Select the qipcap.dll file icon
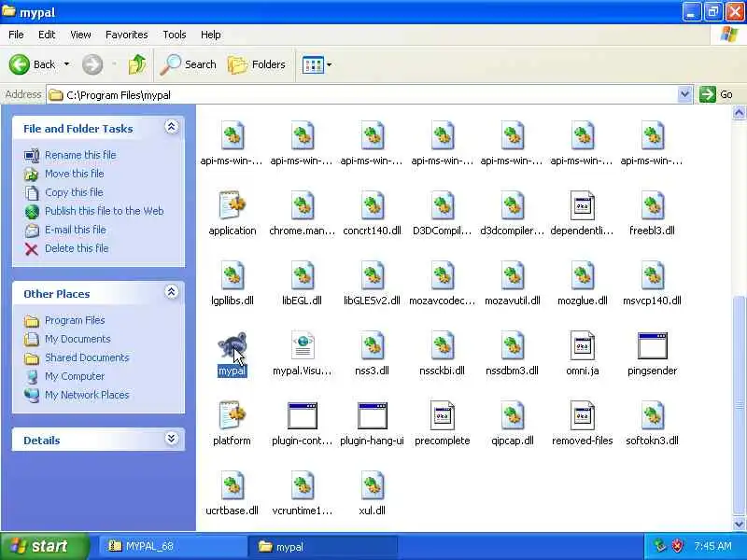This screenshot has width=747, height=560. click(512, 415)
